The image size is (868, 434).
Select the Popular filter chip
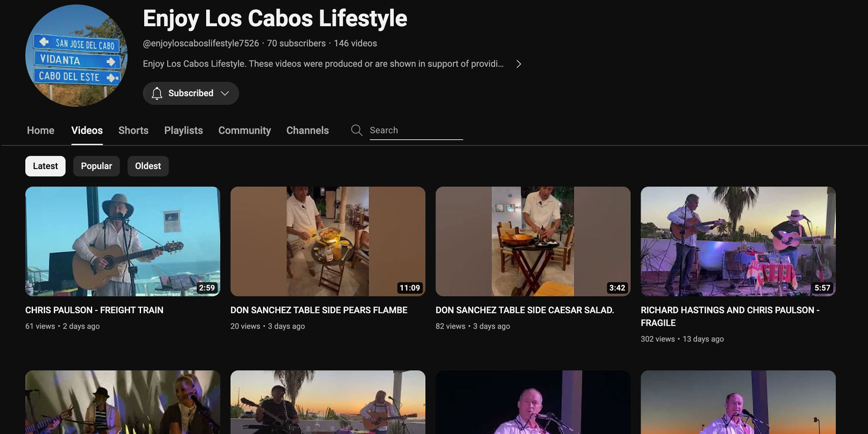click(x=96, y=166)
